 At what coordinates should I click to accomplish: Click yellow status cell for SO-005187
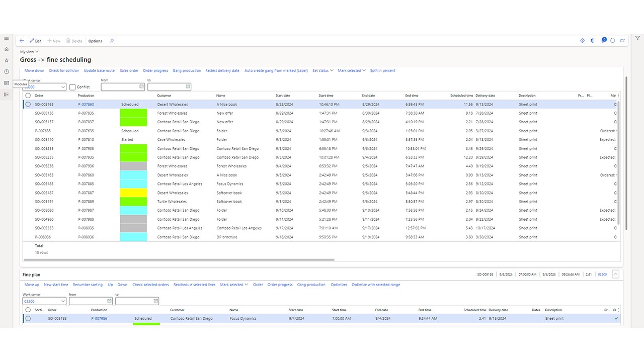tap(133, 193)
